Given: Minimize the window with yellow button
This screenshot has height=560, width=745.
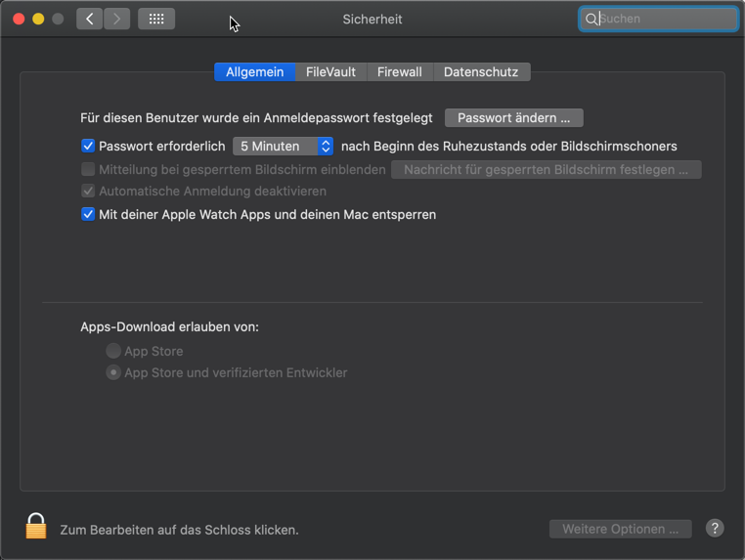Looking at the screenshot, I should (38, 19).
